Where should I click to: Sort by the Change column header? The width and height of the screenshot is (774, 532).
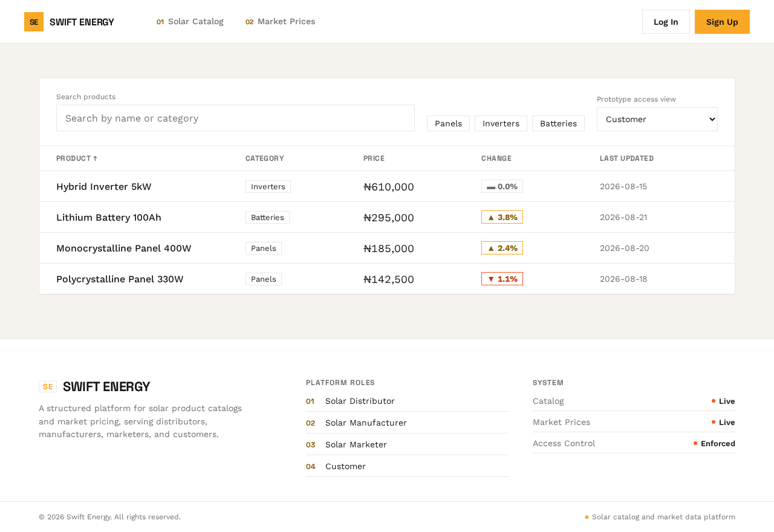click(496, 158)
